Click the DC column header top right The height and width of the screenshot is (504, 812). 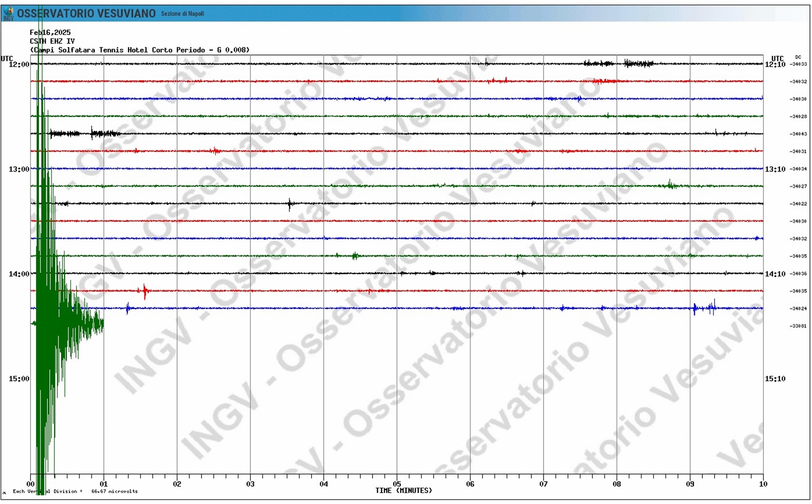[798, 57]
